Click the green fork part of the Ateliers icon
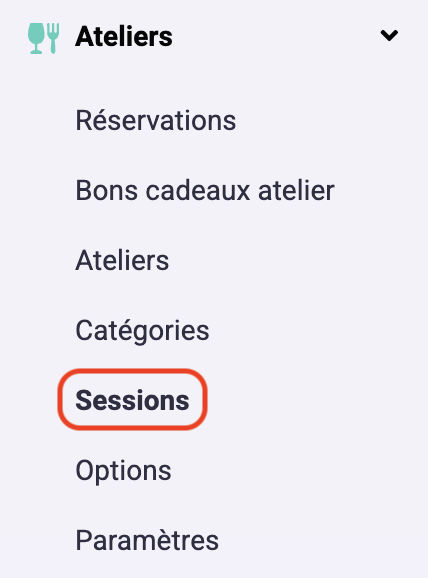Screen dimensions: 428x578 [53, 38]
